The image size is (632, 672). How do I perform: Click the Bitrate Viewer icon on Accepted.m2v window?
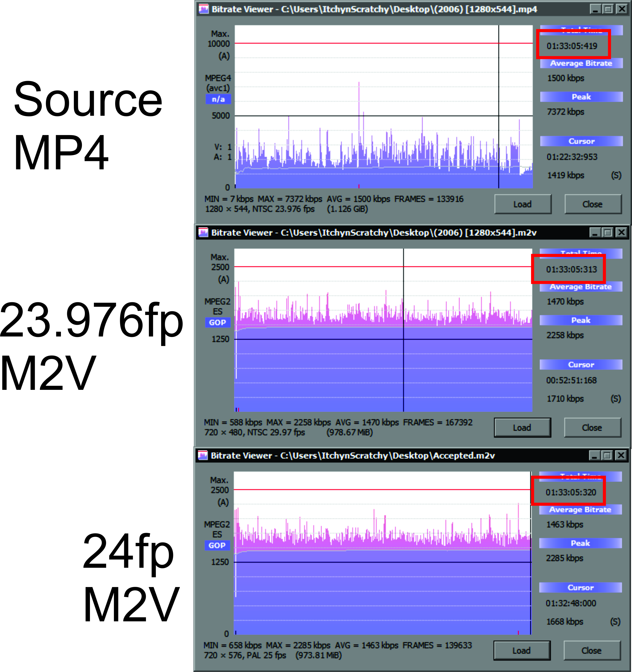coord(203,456)
